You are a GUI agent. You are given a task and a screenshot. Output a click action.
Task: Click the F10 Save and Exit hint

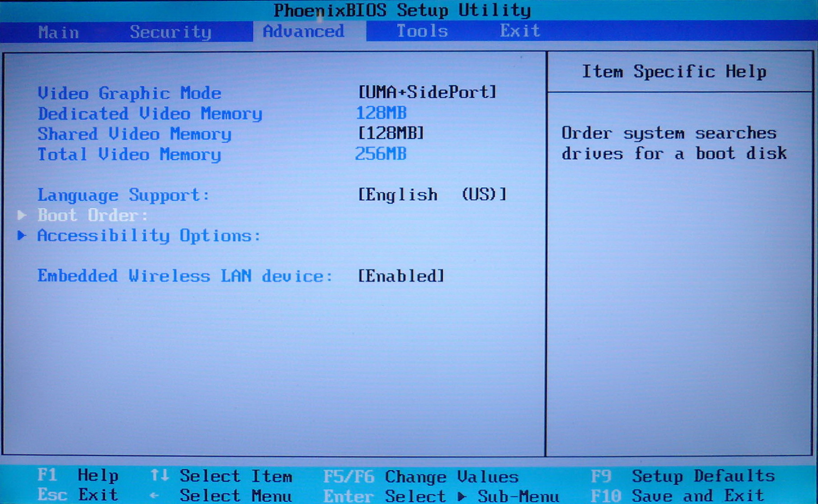tap(677, 495)
